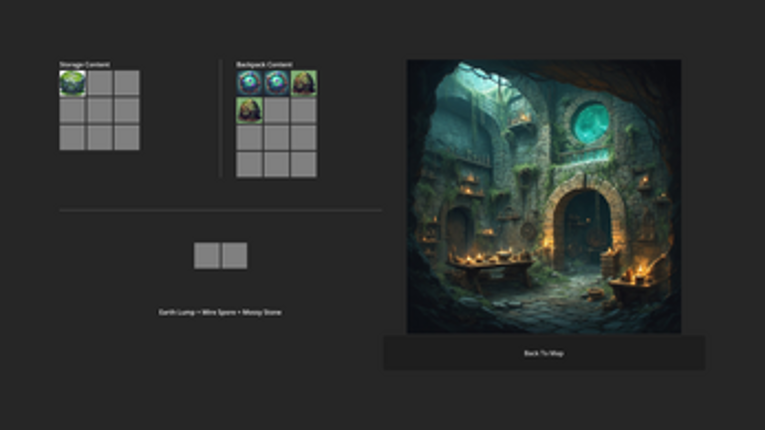The height and width of the screenshot is (430, 765).
Task: Go back to the map
Action: (544, 353)
